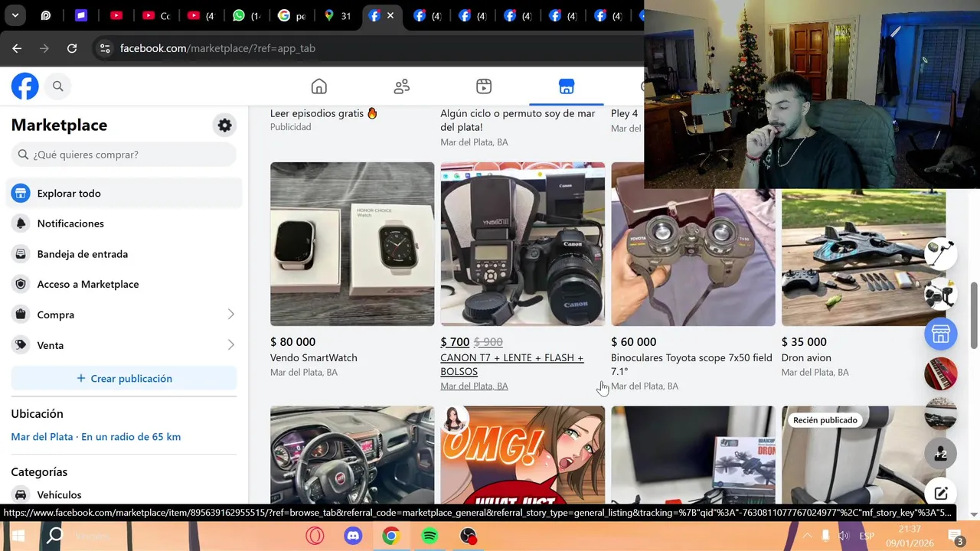This screenshot has height=551, width=980.
Task: Open Discord from taskbar
Action: (x=353, y=536)
